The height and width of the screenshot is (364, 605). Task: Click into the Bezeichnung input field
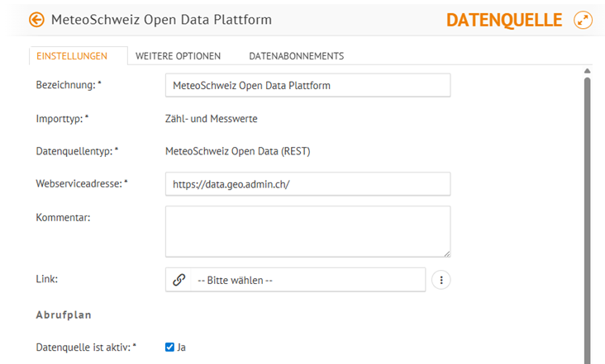308,85
